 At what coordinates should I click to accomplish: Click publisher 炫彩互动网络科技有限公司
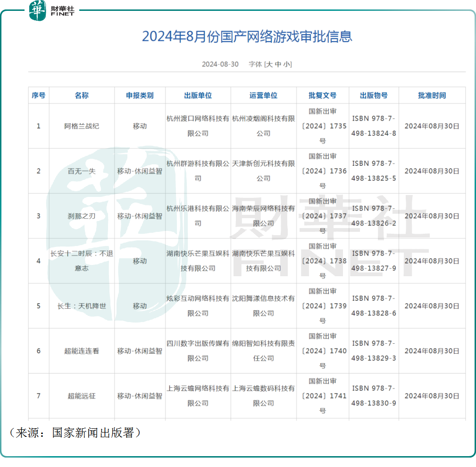(x=198, y=306)
